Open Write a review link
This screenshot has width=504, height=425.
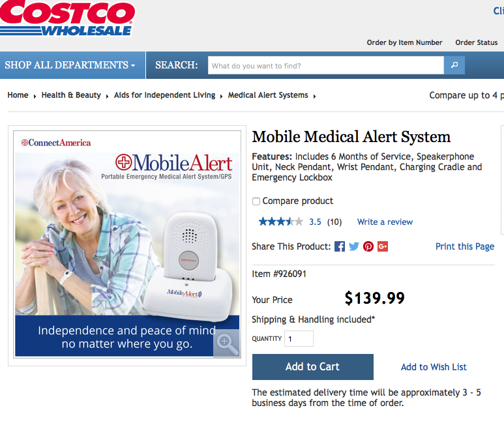385,222
